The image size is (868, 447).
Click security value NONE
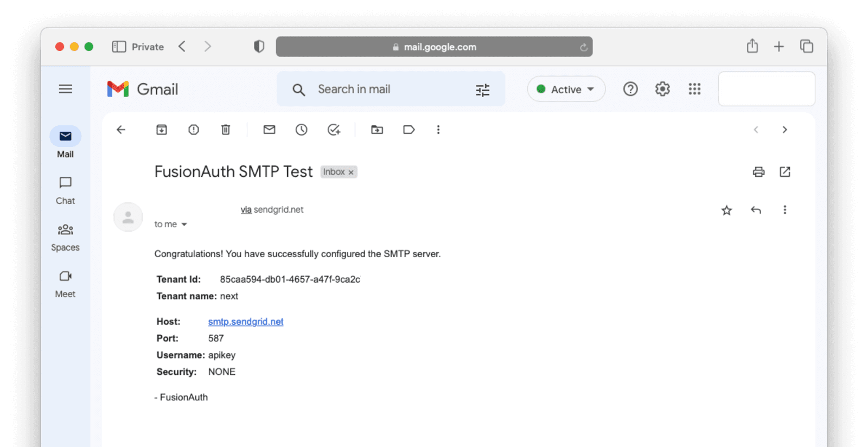point(222,372)
